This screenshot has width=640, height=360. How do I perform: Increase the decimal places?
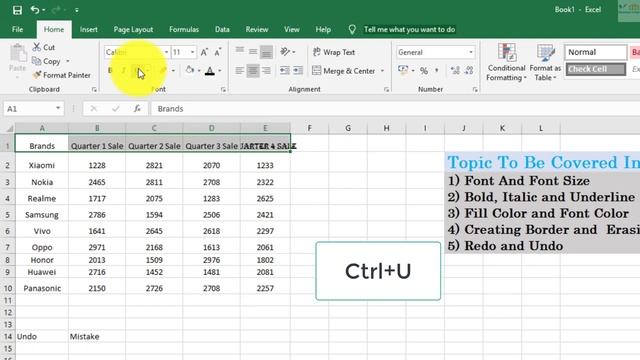pos(455,71)
